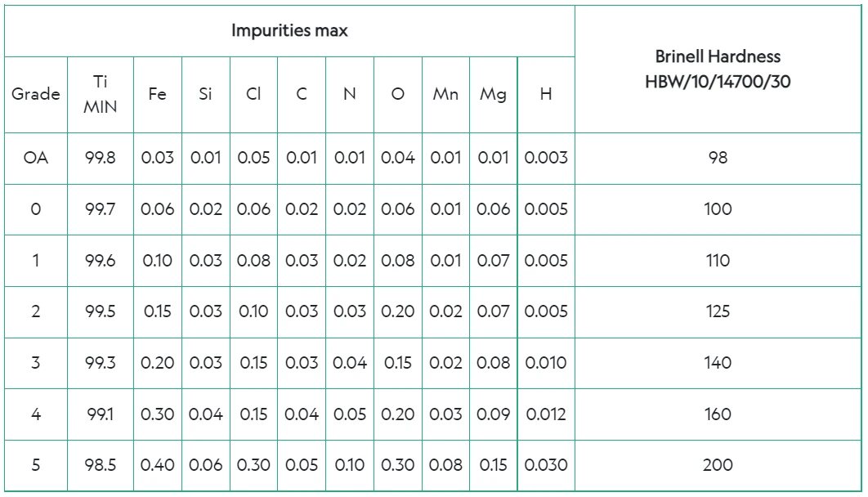Click the 0.40 Fe cell
Viewport: 868px width, 497px height.
pyautogui.click(x=157, y=465)
